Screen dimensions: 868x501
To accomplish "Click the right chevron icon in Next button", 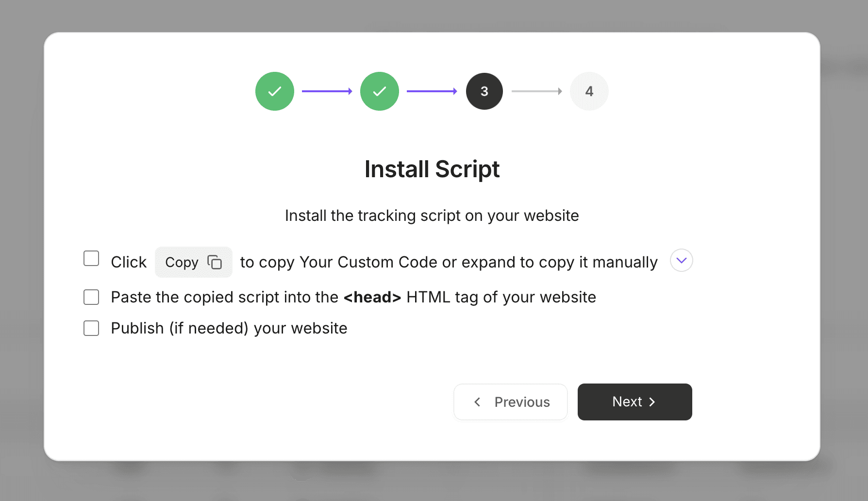I will coord(651,402).
